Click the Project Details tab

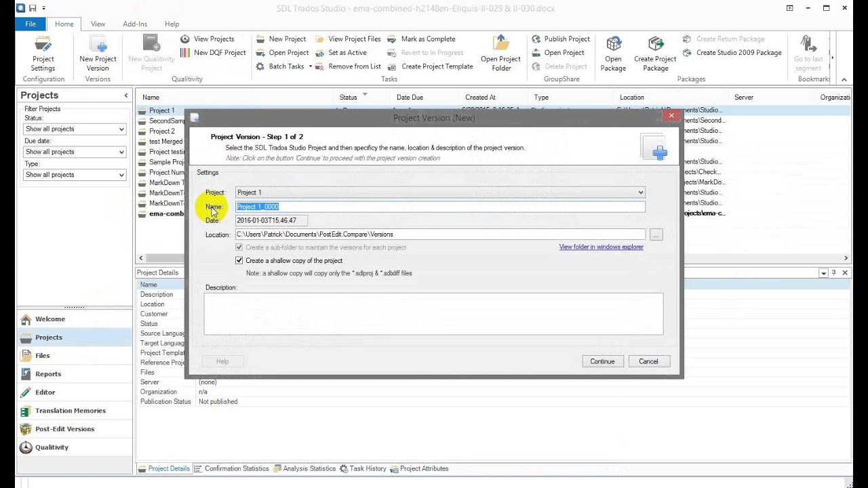pyautogui.click(x=163, y=468)
